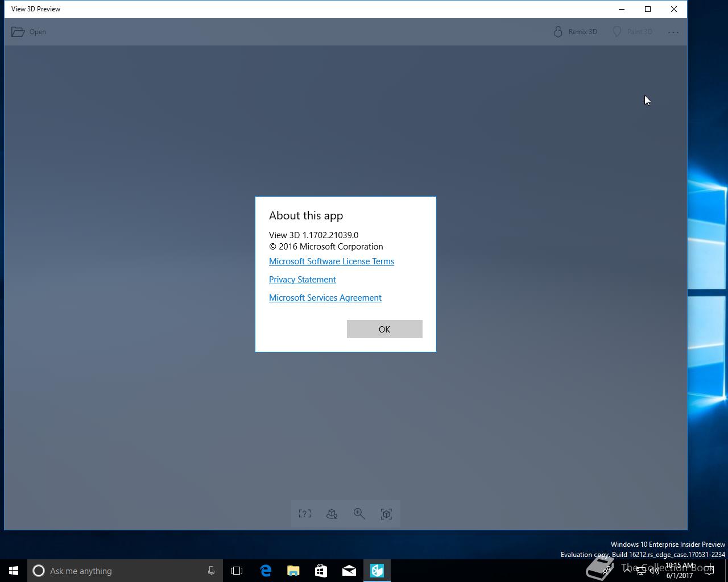
Task: Close the View 3D Preview window
Action: [674, 9]
